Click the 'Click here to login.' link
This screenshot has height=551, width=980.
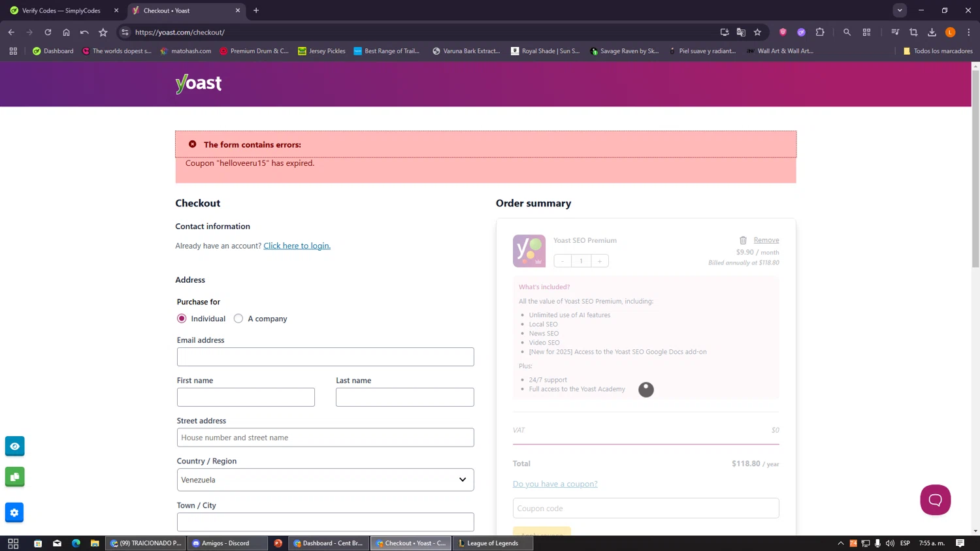[x=297, y=245]
